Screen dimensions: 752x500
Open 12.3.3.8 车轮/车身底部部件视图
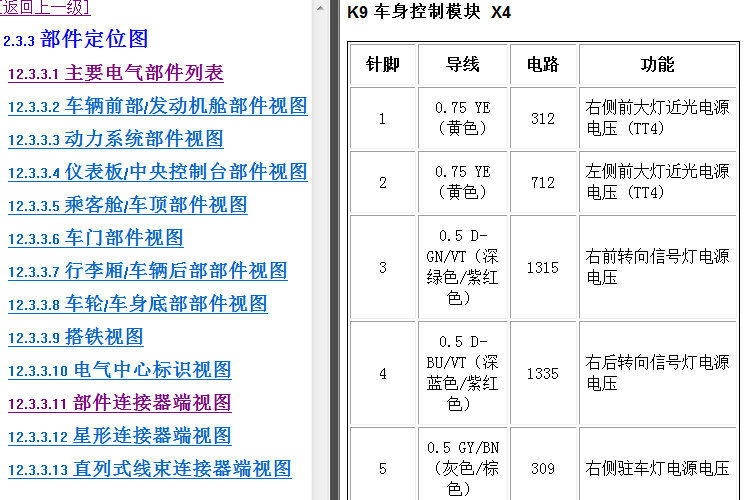(x=138, y=305)
